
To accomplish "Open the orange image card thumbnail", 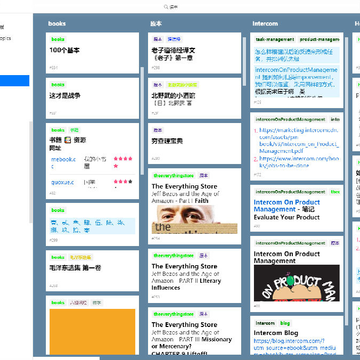I will point(92,332).
